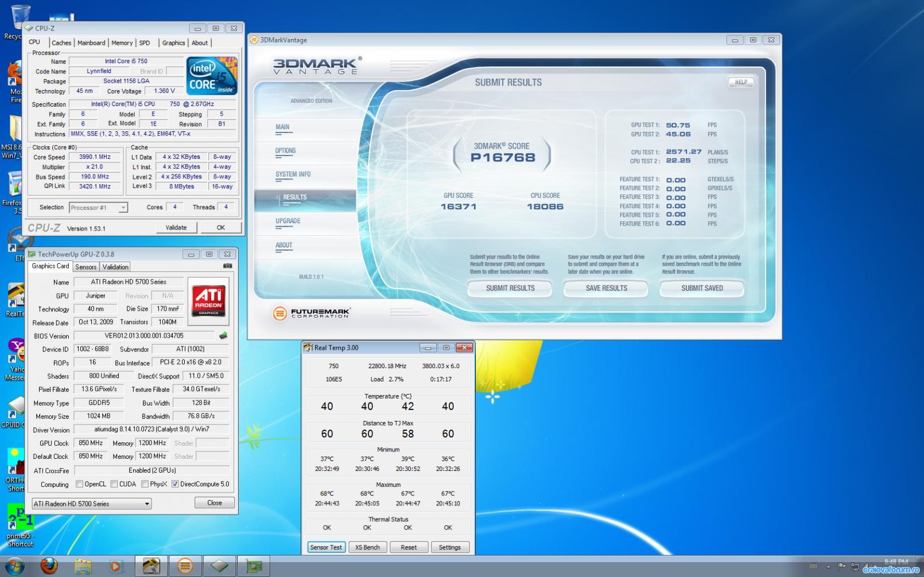The height and width of the screenshot is (577, 924).
Task: Click the ATI Radeon logo in GPU-Z
Action: coord(208,301)
